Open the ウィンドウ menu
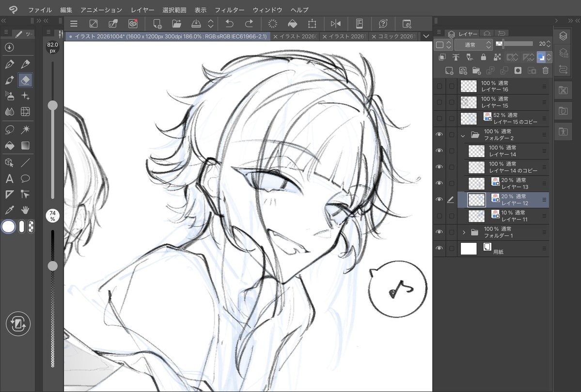The image size is (581, 392). [267, 10]
